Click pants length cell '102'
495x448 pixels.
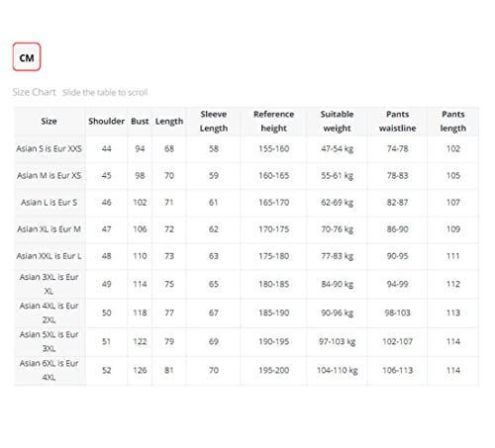(453, 148)
